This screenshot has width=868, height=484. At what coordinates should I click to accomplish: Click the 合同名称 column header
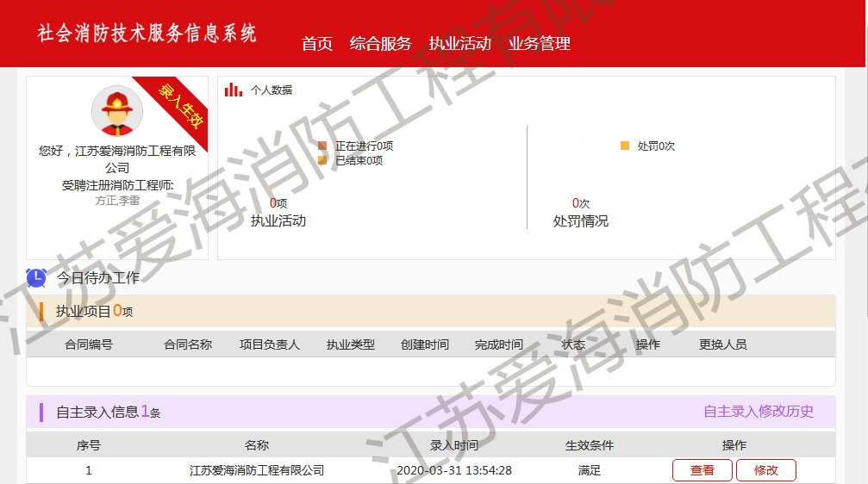(188, 344)
